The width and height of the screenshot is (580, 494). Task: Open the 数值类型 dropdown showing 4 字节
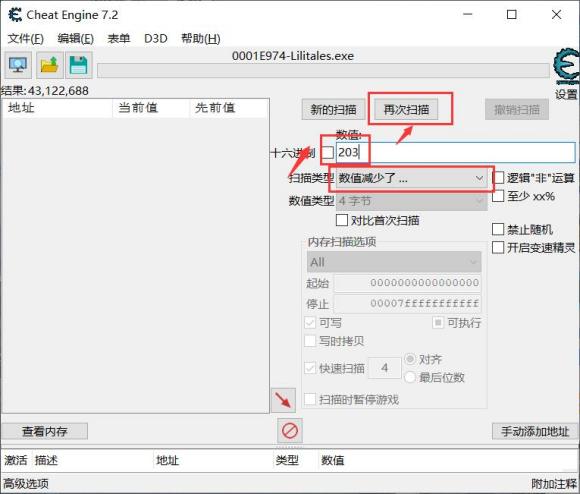pyautogui.click(x=412, y=202)
